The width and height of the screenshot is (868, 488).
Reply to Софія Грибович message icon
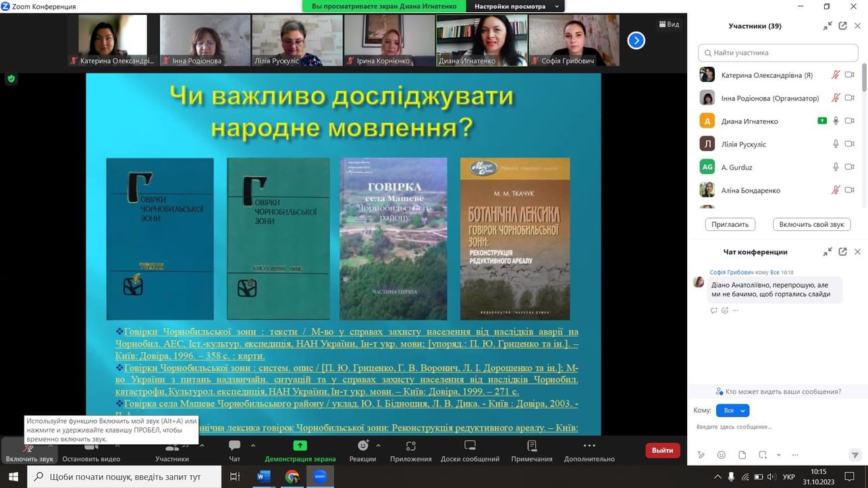point(714,310)
